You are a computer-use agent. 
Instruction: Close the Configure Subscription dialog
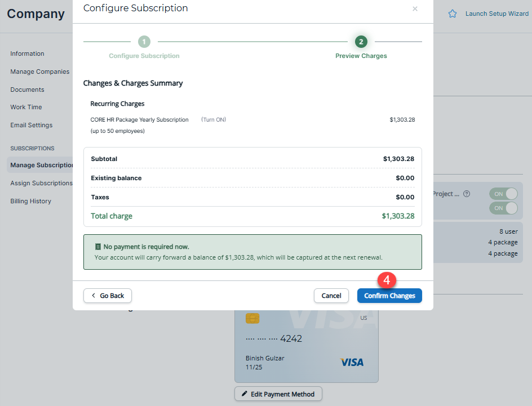click(415, 9)
